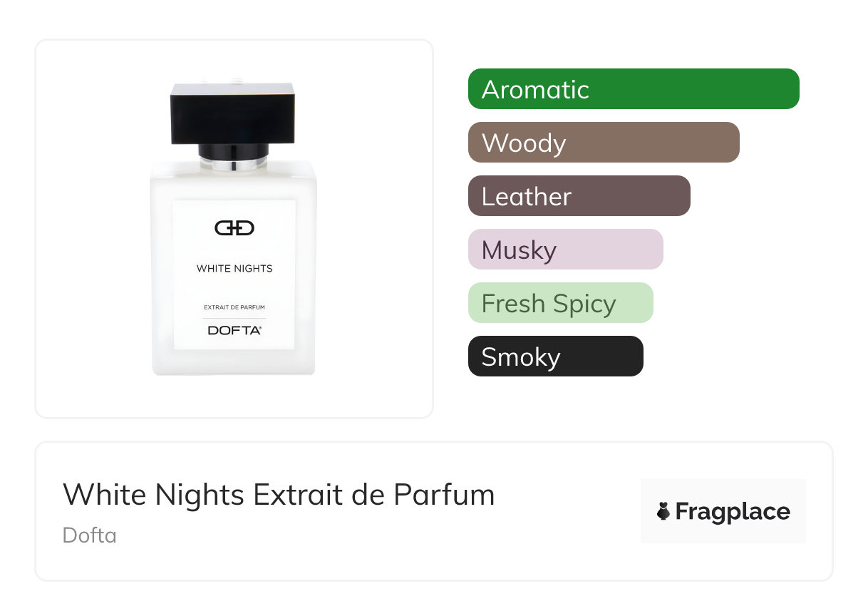Click the DOFTA name on bottle label
This screenshot has height=616, width=868.
pyautogui.click(x=234, y=330)
